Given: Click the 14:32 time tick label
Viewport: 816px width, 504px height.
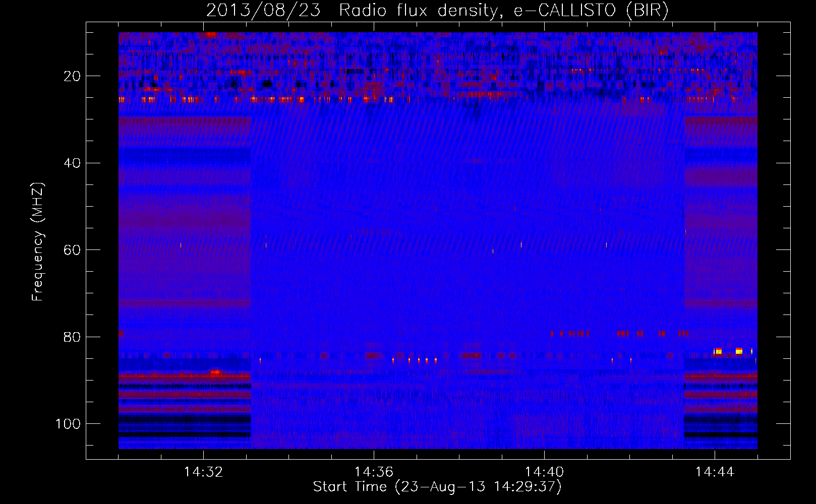Looking at the screenshot, I should coord(203,472).
